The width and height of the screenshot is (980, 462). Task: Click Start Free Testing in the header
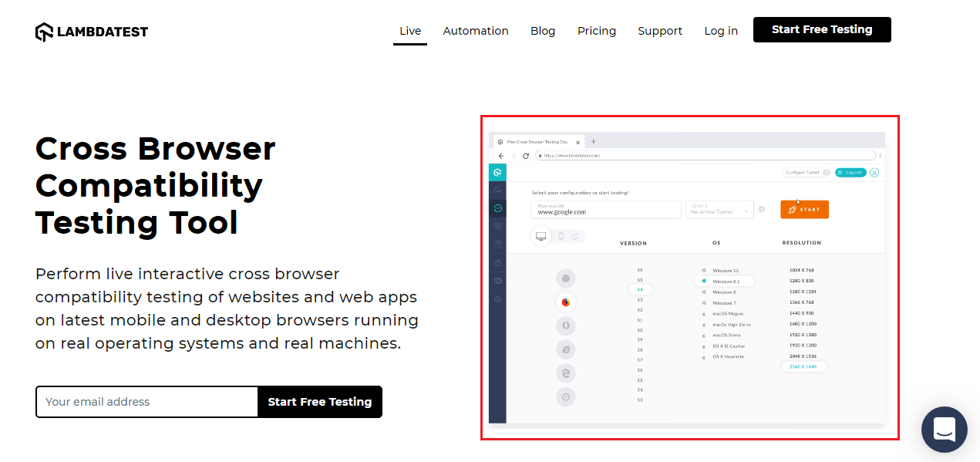(822, 29)
